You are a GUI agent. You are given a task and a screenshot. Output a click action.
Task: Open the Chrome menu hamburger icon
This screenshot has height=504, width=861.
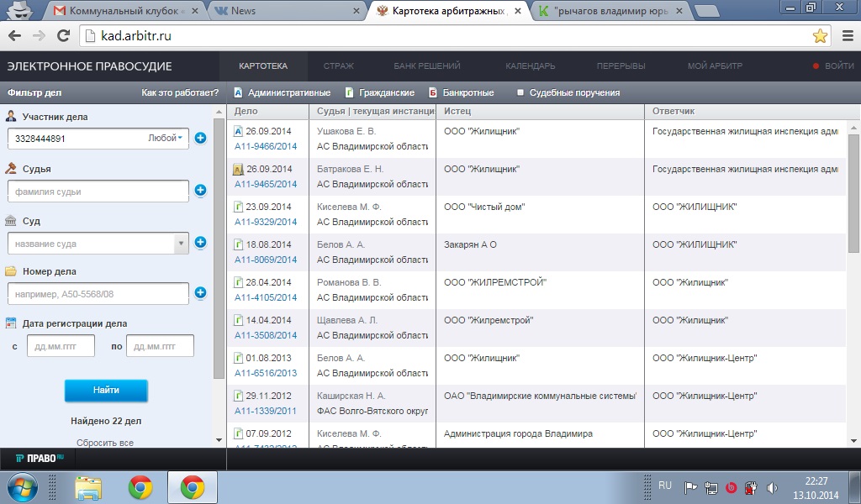click(848, 36)
